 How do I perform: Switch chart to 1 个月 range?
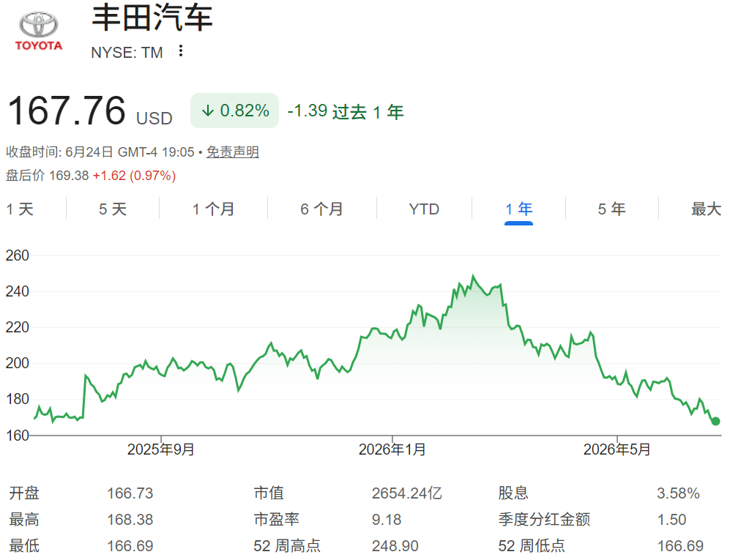coord(214,209)
